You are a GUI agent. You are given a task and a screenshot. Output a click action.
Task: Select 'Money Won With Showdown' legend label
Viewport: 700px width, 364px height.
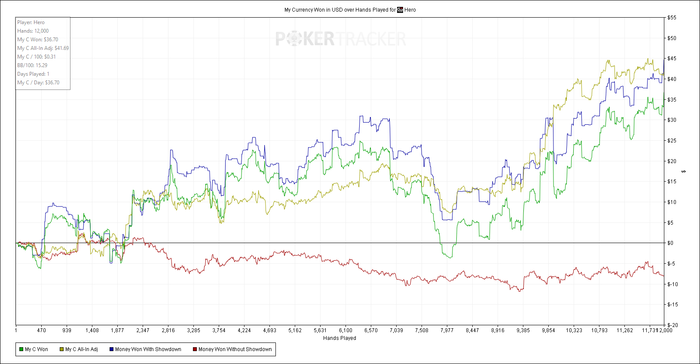(x=148, y=349)
